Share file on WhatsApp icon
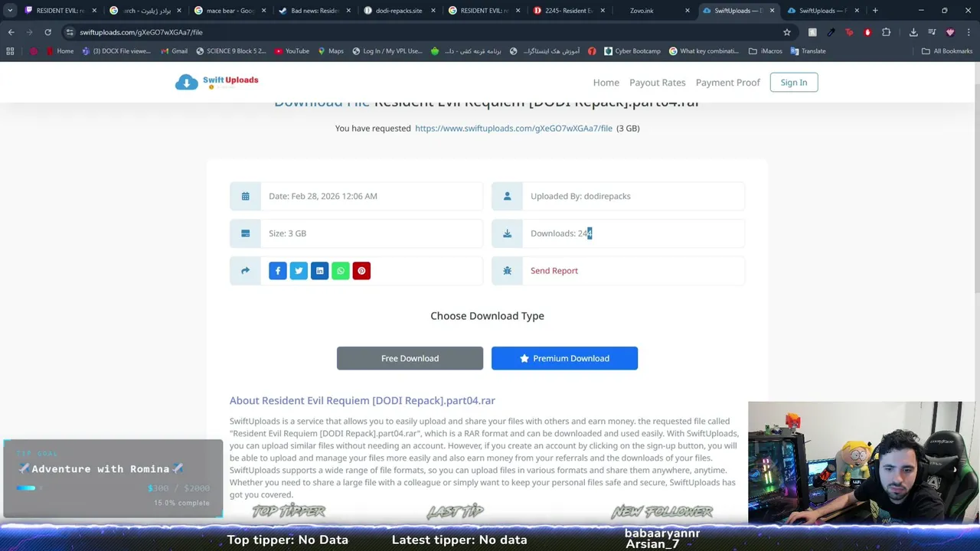This screenshot has height=551, width=980. 341,271
